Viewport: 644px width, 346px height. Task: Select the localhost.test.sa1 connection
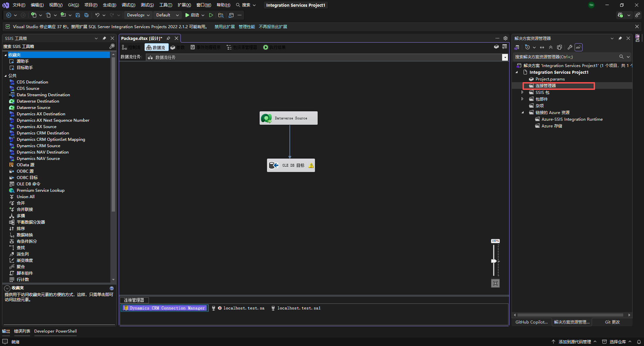tap(296, 308)
